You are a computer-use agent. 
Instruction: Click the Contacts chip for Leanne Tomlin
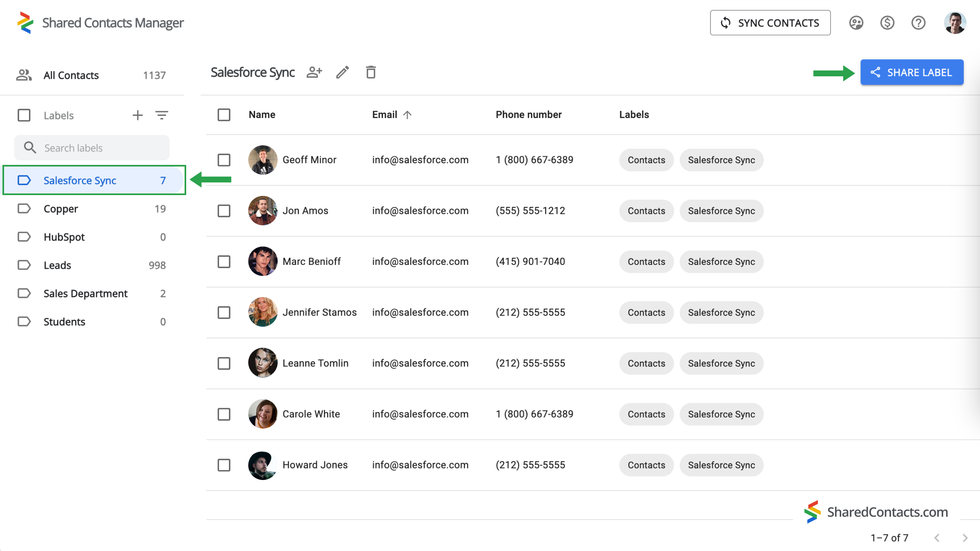(x=646, y=363)
